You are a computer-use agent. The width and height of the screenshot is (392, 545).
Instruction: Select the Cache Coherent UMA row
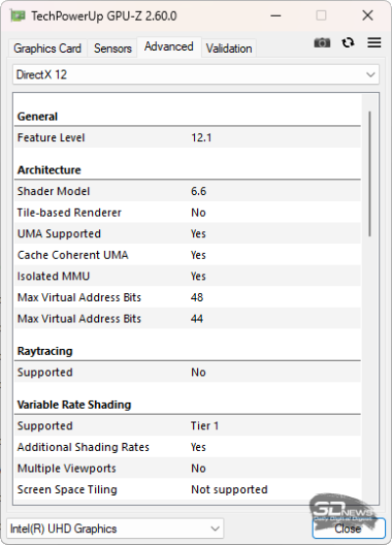(187, 255)
